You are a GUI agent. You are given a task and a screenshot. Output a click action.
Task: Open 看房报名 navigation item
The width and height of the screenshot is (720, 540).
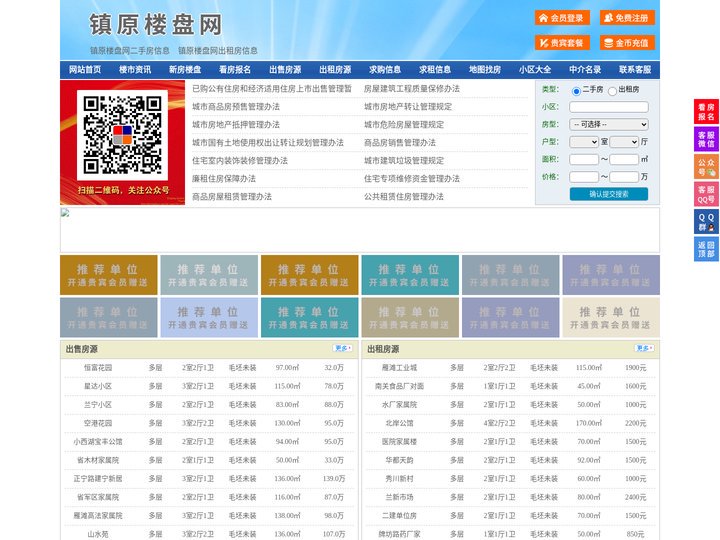(235, 70)
